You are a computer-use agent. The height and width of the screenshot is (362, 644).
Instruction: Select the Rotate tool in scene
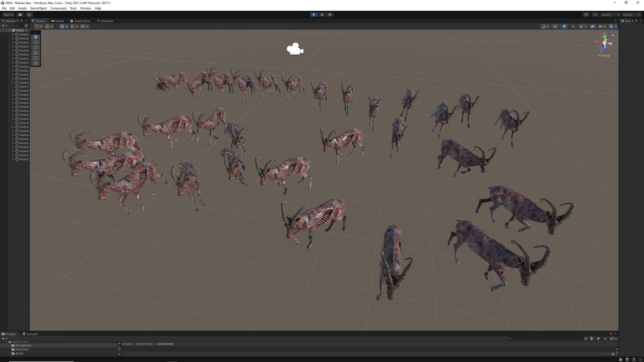36,47
